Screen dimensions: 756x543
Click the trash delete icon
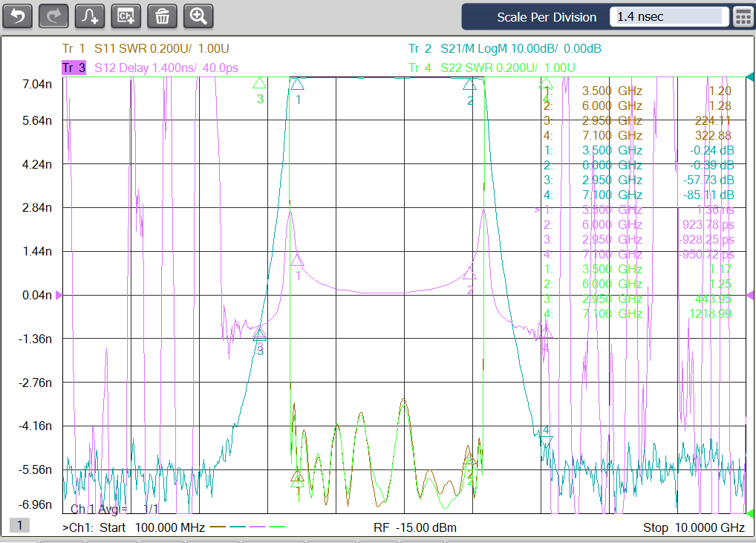(162, 16)
